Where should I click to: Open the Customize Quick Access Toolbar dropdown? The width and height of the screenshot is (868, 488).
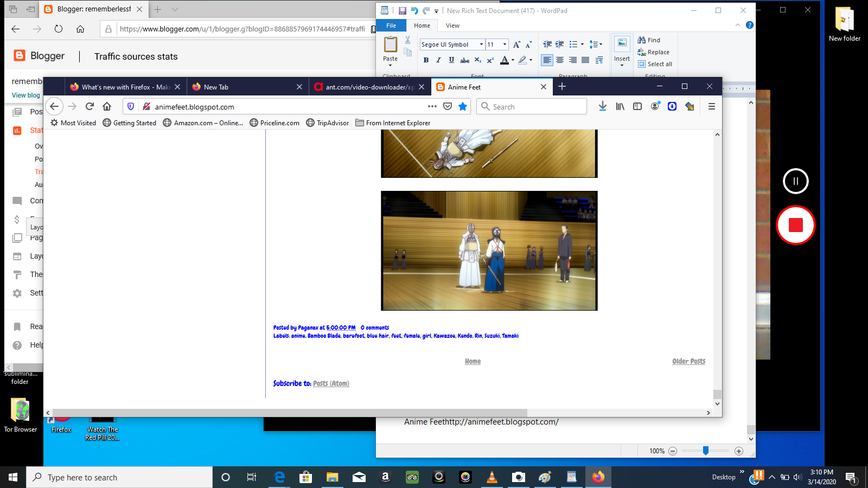click(x=437, y=11)
